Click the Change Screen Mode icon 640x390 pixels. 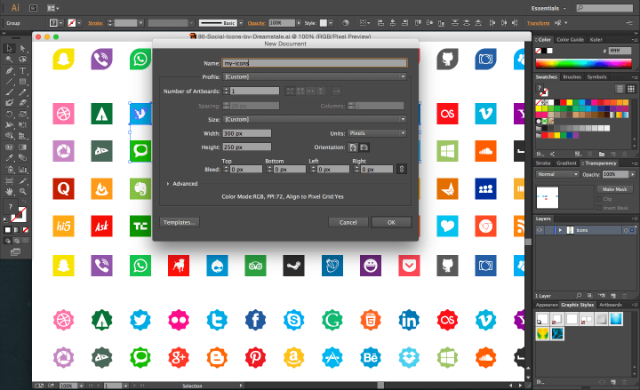click(15, 252)
